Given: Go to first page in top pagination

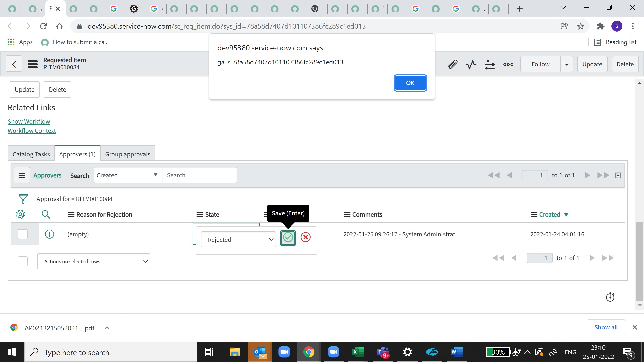Looking at the screenshot, I should click(x=494, y=175).
